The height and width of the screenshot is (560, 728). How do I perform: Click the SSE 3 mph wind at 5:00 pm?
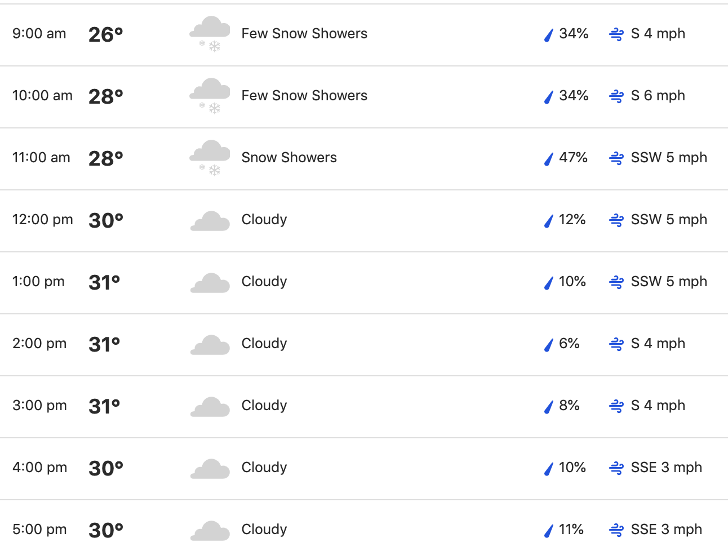point(667,530)
